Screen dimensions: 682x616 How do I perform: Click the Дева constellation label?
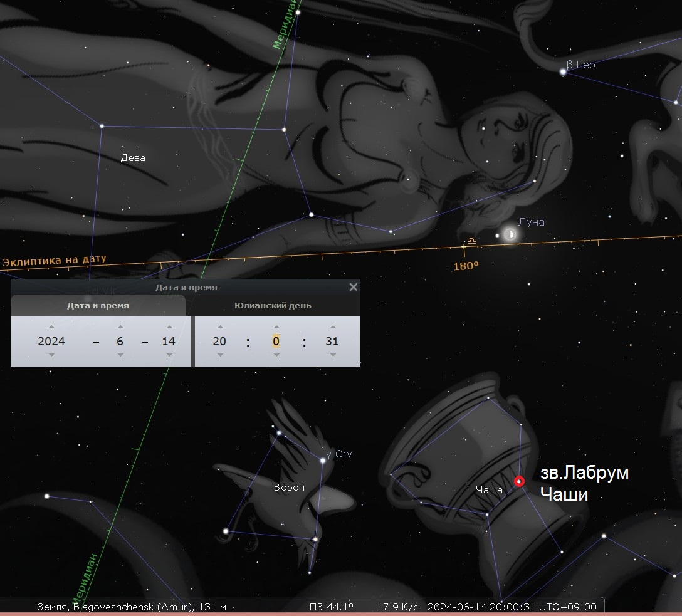[x=133, y=158]
